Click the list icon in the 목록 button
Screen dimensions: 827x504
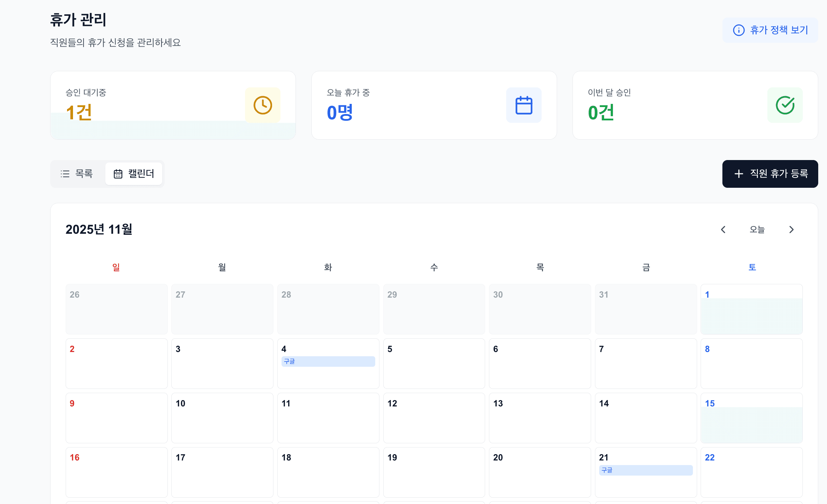pyautogui.click(x=65, y=173)
